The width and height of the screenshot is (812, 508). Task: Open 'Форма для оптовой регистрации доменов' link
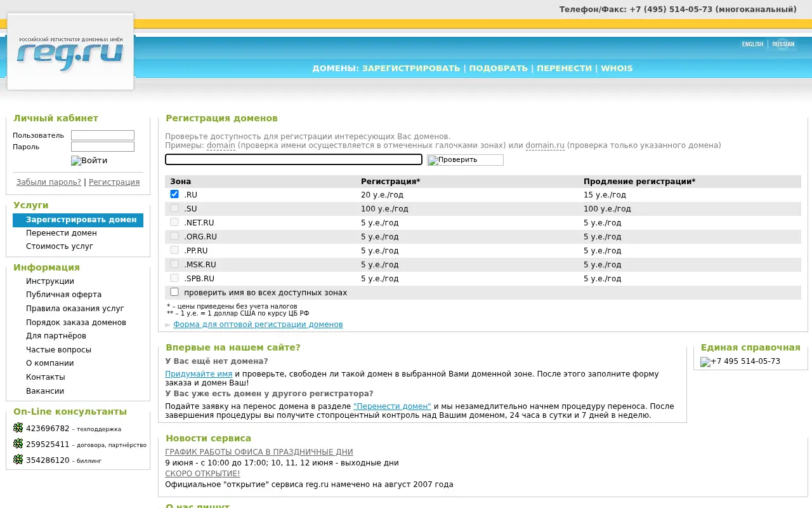258,324
